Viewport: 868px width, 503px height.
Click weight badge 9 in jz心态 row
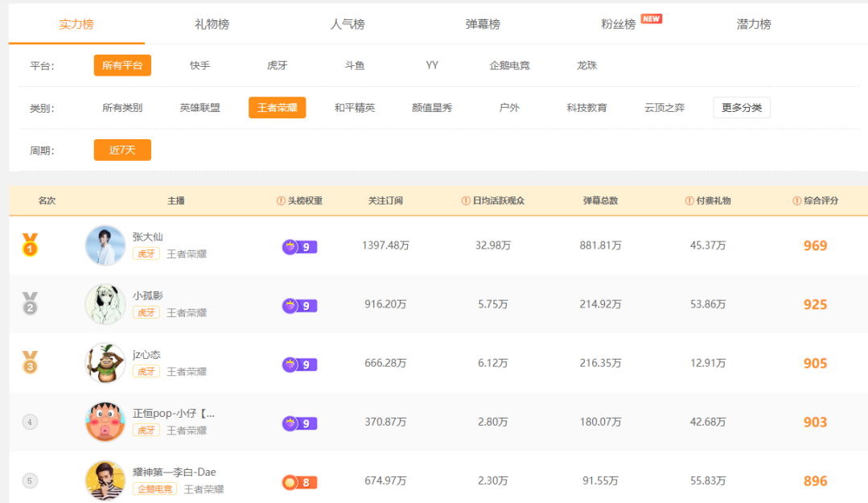[x=299, y=365]
